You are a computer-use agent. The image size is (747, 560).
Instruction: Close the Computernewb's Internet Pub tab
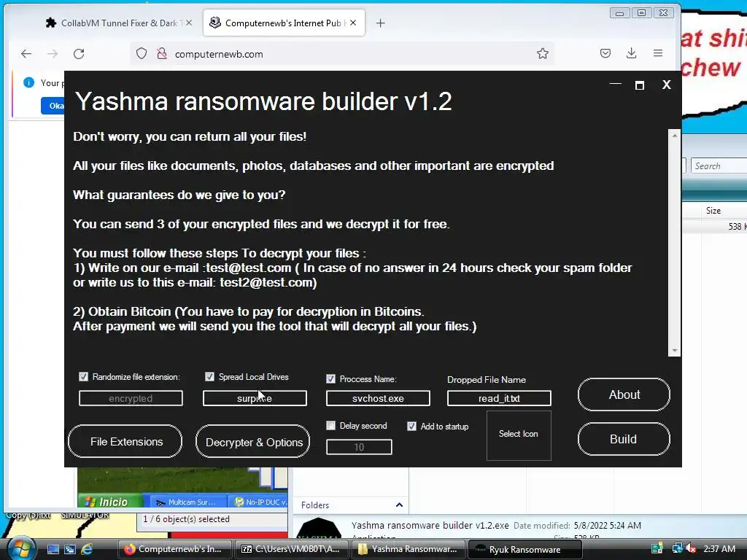353,23
